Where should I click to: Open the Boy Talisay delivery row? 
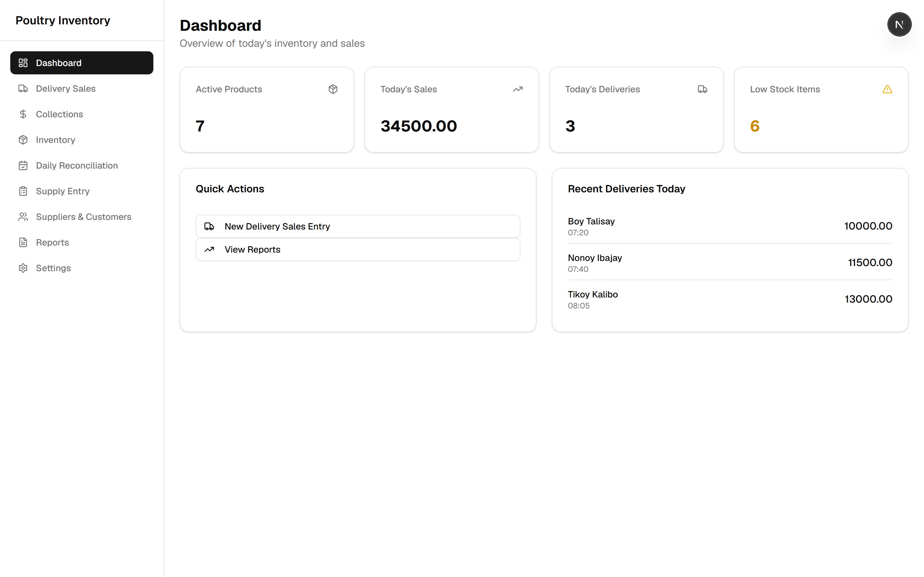click(730, 226)
